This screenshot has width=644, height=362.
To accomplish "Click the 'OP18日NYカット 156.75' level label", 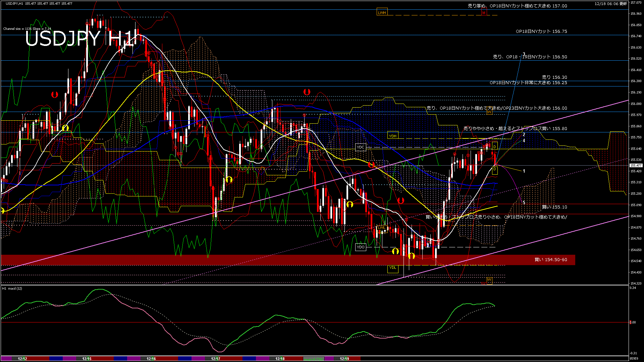I will tap(541, 31).
